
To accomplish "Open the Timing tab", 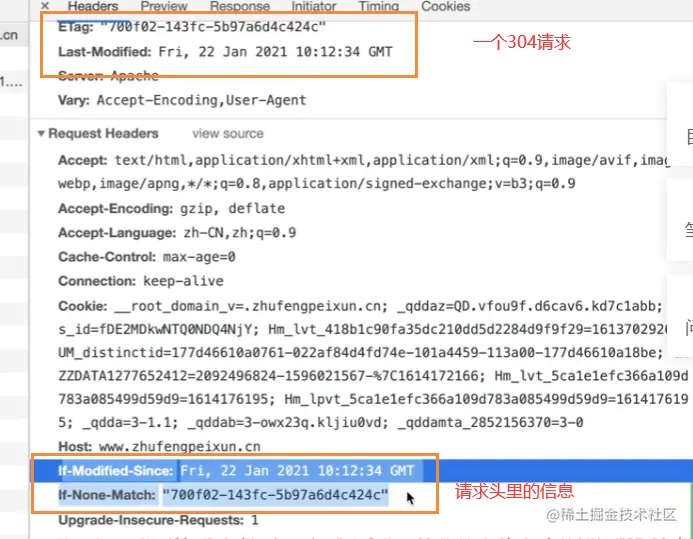I will [x=378, y=6].
